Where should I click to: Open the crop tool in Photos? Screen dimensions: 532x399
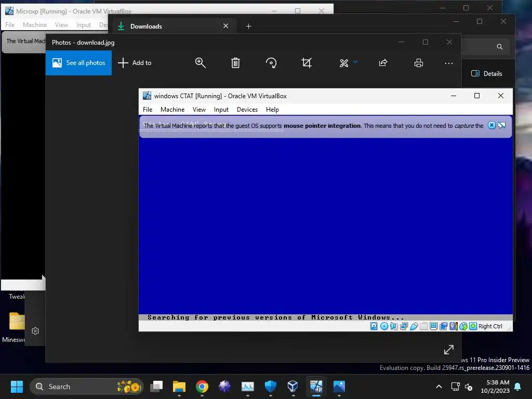307,63
